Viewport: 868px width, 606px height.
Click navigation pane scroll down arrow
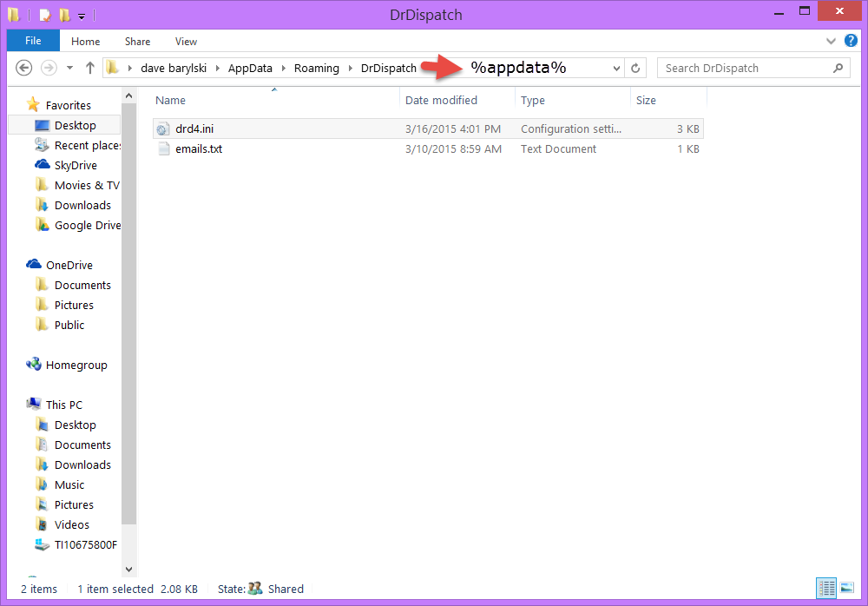pyautogui.click(x=129, y=569)
